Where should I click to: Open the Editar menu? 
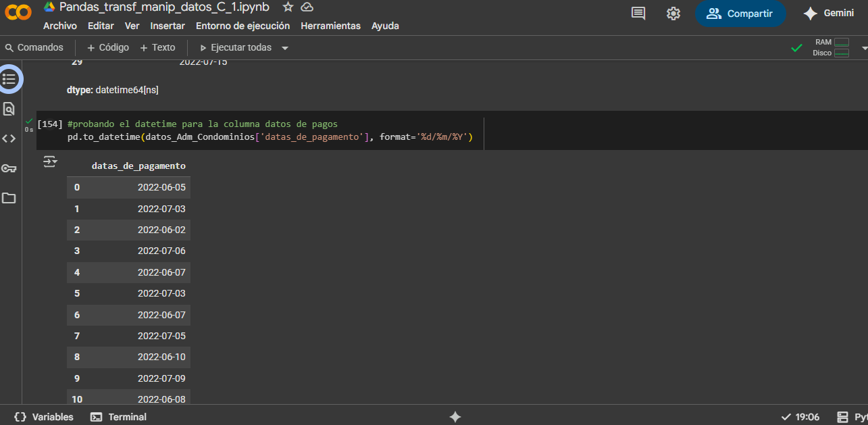tap(101, 26)
